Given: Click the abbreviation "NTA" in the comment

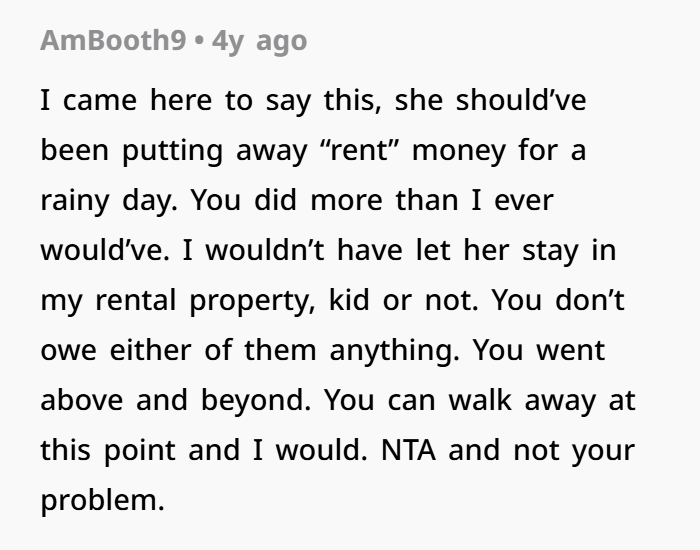Looking at the screenshot, I should (408, 450).
